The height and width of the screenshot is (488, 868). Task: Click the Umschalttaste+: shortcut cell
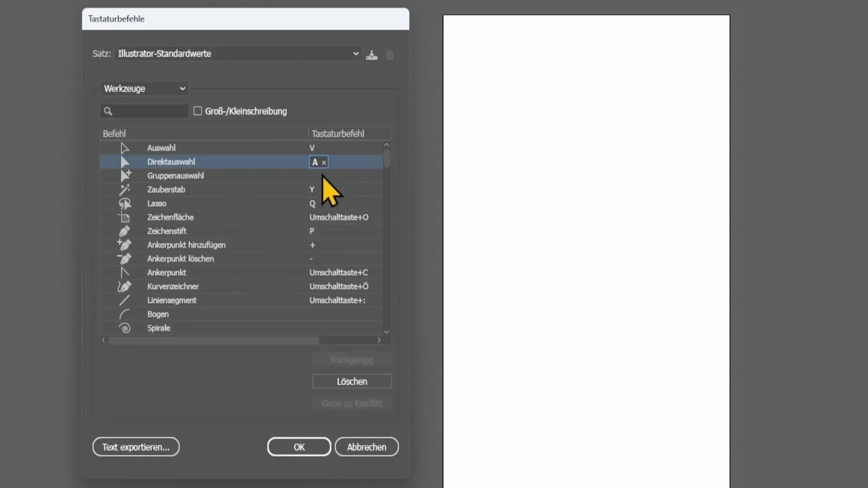(338, 300)
